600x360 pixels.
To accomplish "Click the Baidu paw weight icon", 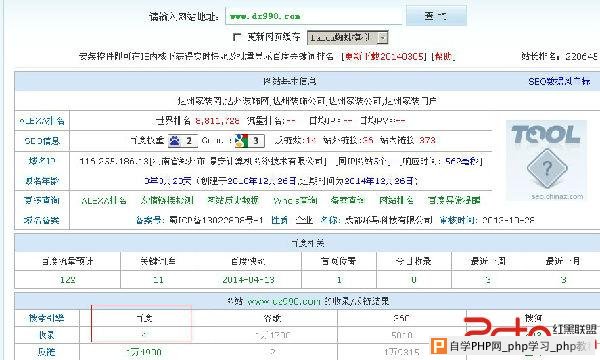I will [x=175, y=141].
